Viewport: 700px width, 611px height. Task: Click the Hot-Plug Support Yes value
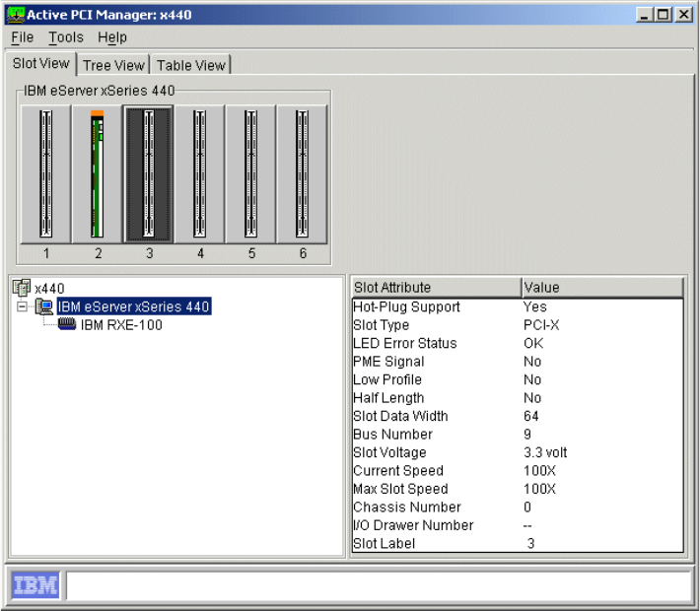click(x=534, y=307)
